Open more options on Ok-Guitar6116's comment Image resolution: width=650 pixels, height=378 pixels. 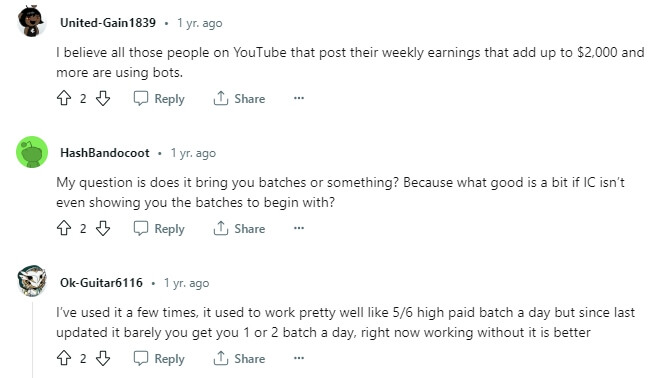(x=299, y=358)
